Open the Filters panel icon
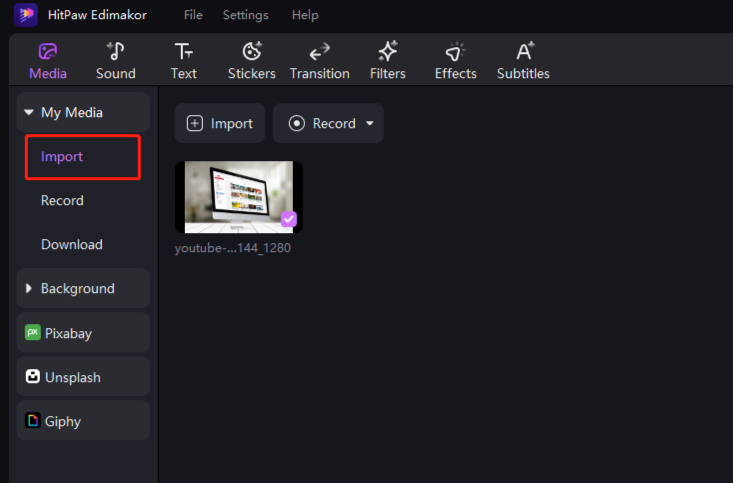Image resolution: width=733 pixels, height=483 pixels. click(x=387, y=52)
